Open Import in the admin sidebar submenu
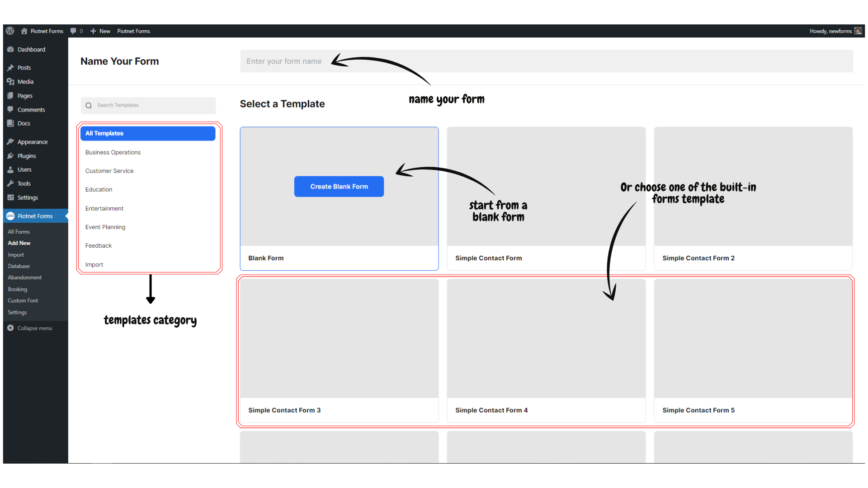The height and width of the screenshot is (488, 868). [x=16, y=255]
